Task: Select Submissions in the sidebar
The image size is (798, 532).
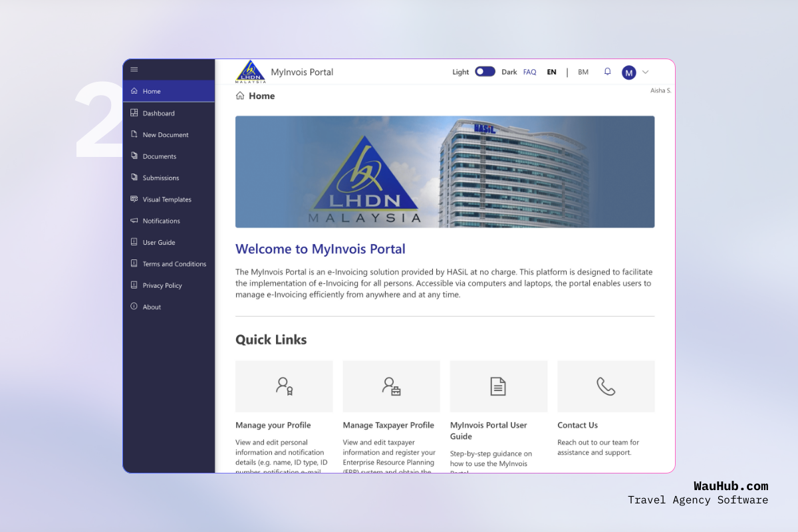Action: 169,178
